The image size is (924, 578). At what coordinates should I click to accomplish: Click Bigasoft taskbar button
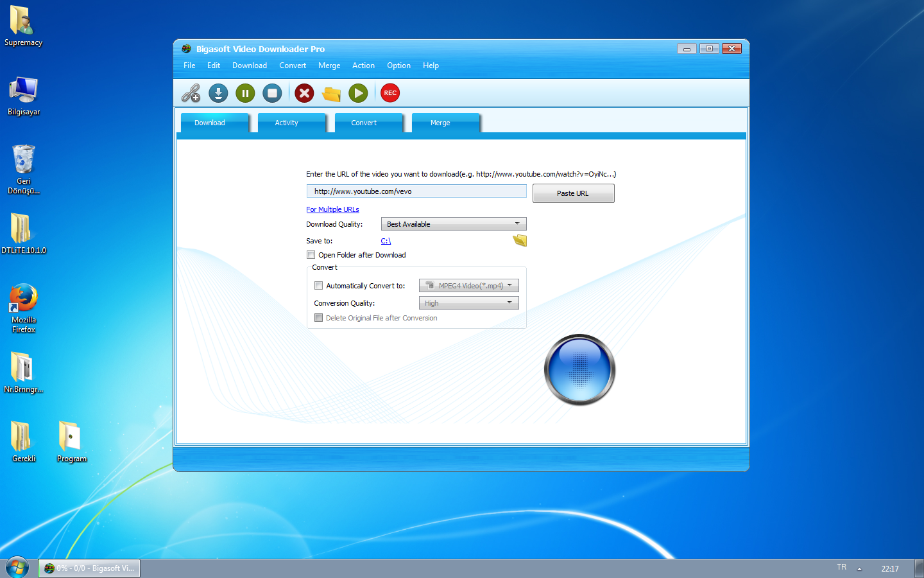(x=89, y=568)
